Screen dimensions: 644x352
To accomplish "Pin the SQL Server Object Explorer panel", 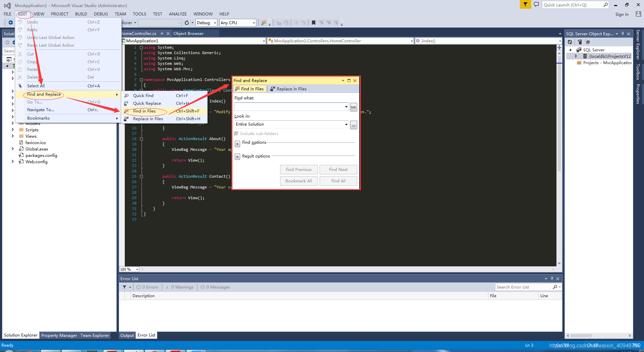I will [x=623, y=34].
